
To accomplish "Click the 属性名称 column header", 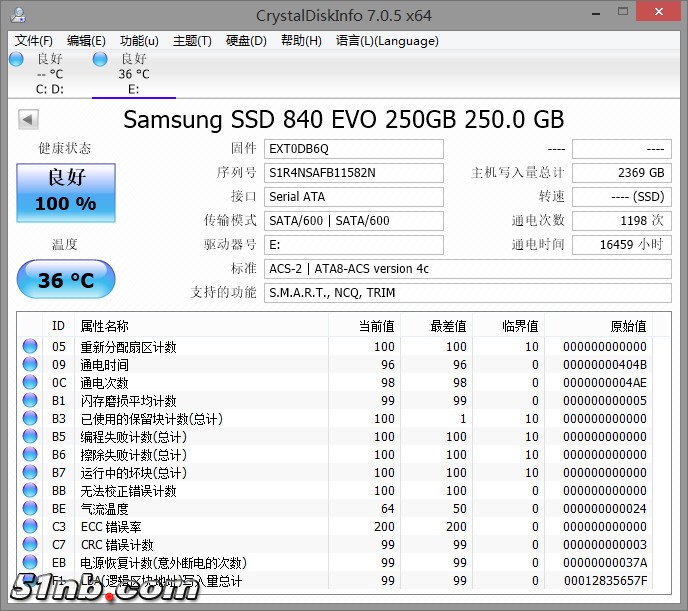I will tap(105, 326).
